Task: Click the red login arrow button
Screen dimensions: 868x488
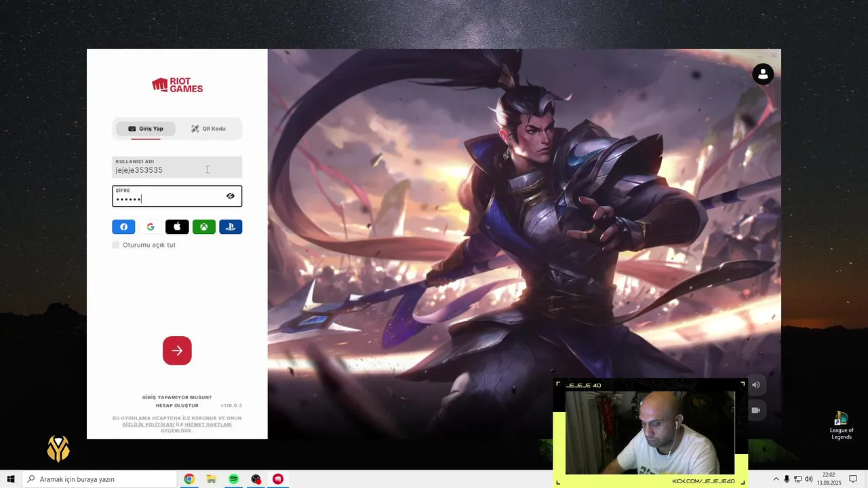Action: (177, 350)
